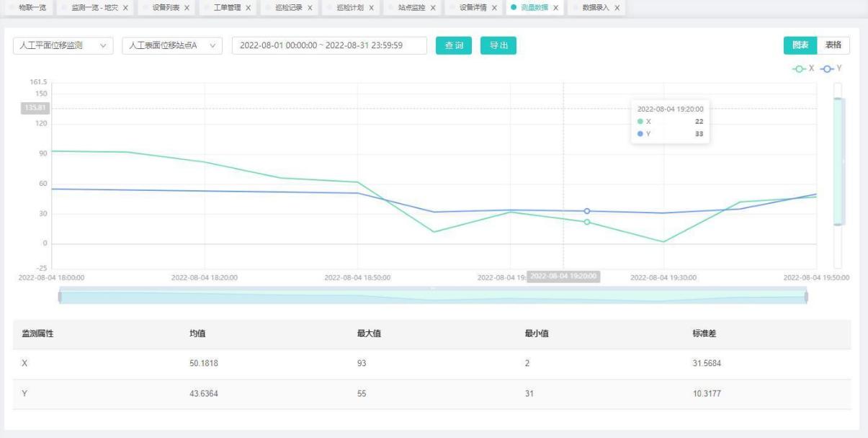Click the horizontal time zoom slider
Viewport: 868px width, 438px height.
tap(432, 297)
